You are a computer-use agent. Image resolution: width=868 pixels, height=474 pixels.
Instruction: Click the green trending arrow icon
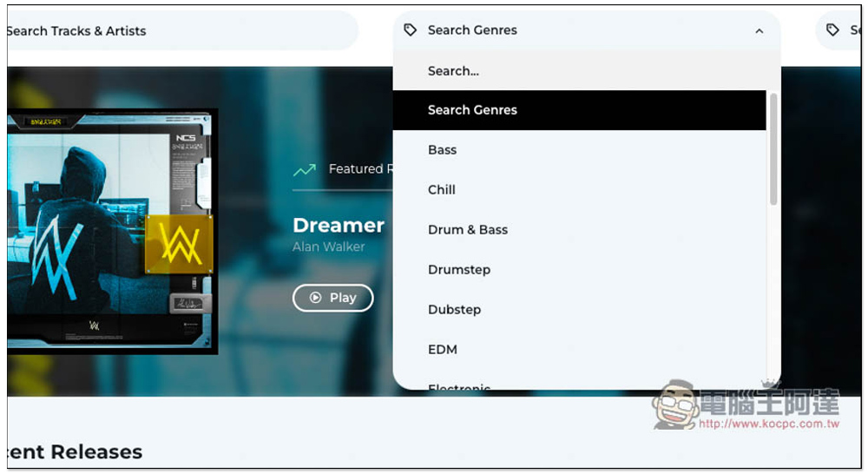pyautogui.click(x=305, y=169)
